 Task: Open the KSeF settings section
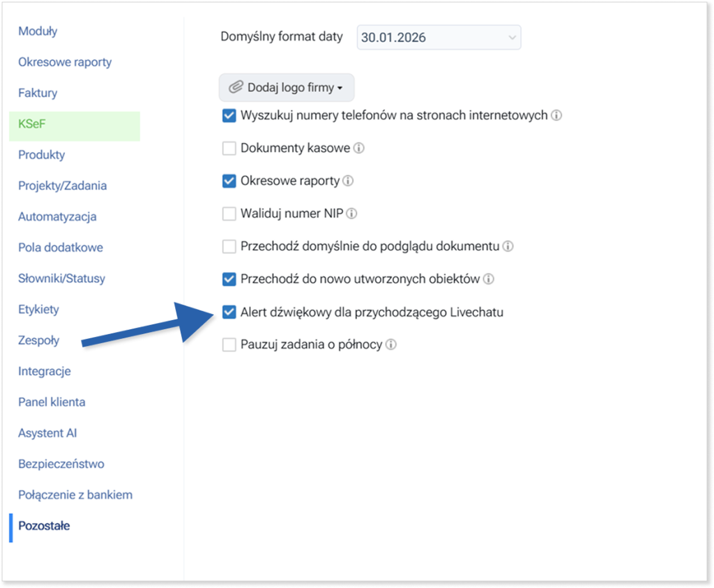tap(32, 124)
